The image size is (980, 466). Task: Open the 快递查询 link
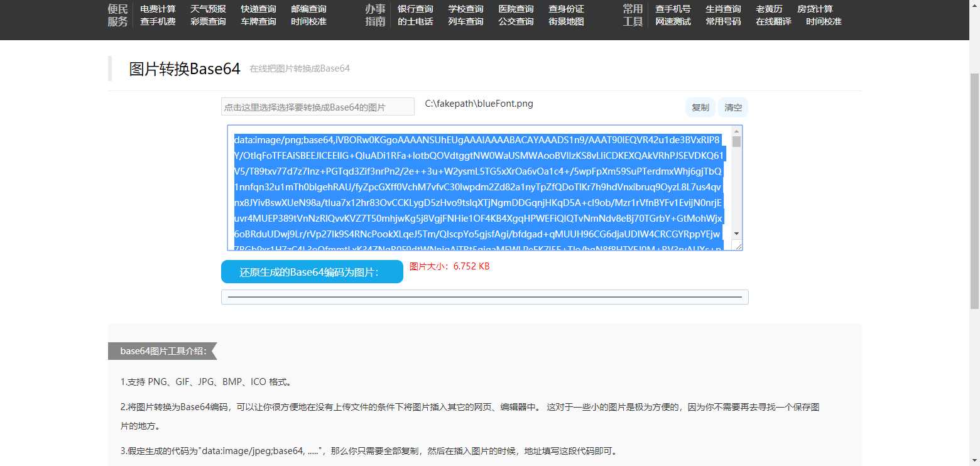tap(258, 9)
